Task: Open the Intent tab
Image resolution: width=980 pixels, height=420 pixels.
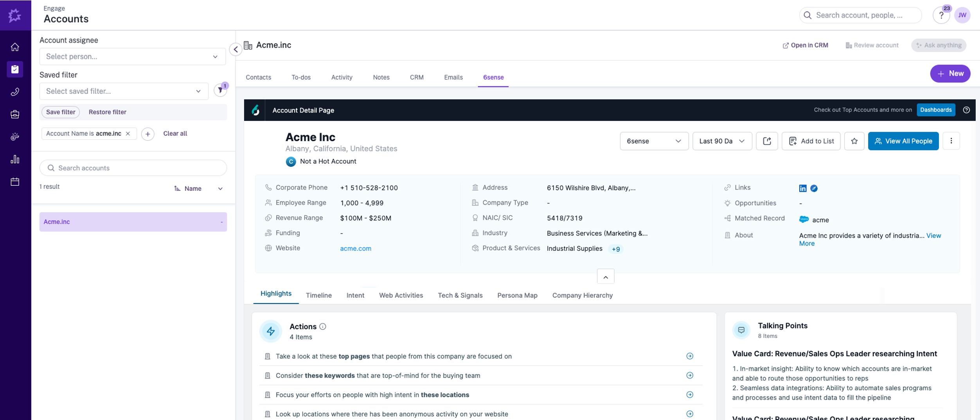Action: [x=355, y=295]
